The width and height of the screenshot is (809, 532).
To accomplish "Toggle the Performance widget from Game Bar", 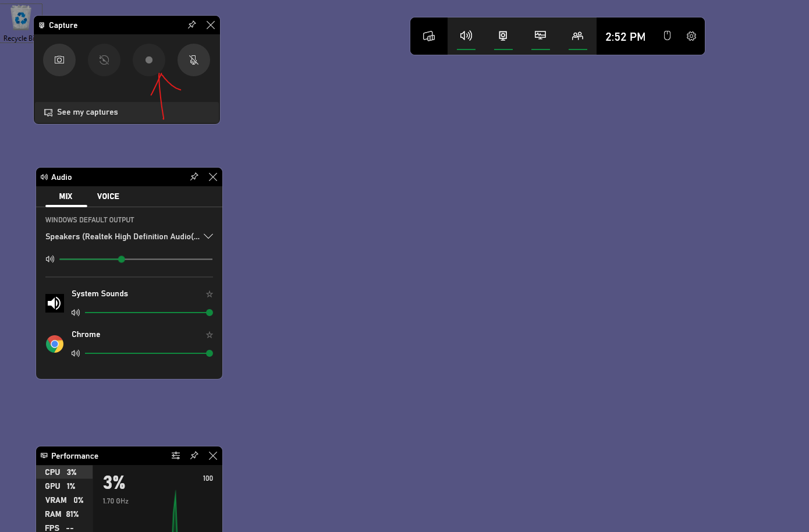I will tap(541, 36).
